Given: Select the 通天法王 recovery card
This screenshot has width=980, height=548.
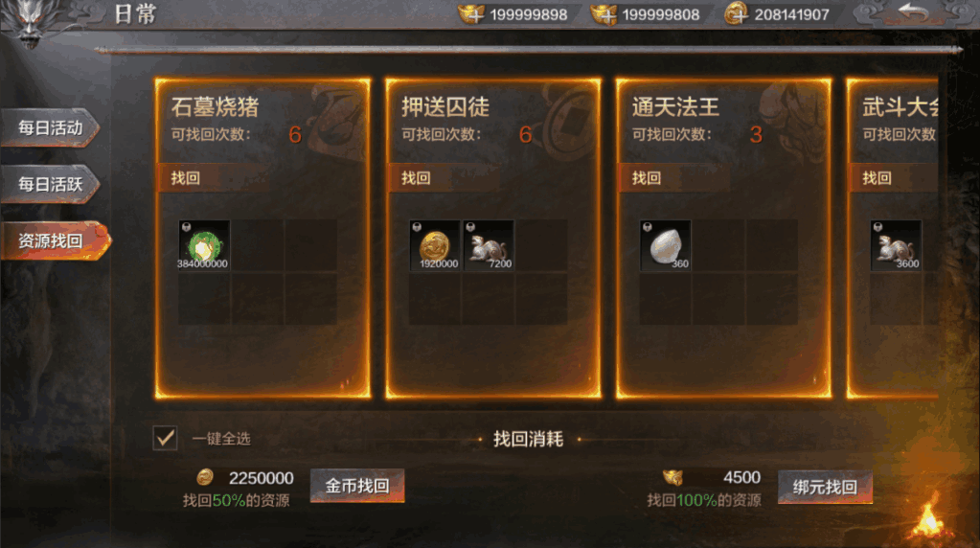Looking at the screenshot, I should click(x=724, y=238).
